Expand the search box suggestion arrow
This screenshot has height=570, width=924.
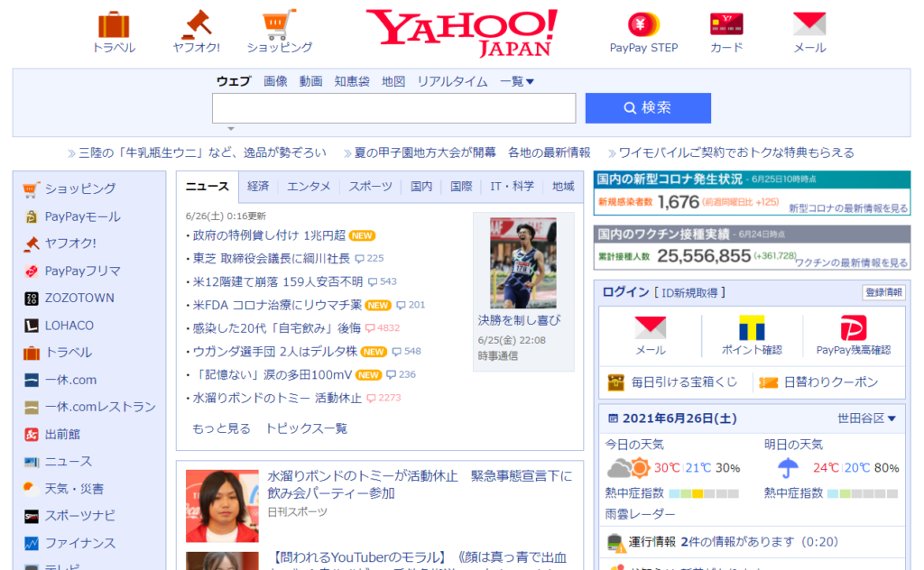point(231,128)
